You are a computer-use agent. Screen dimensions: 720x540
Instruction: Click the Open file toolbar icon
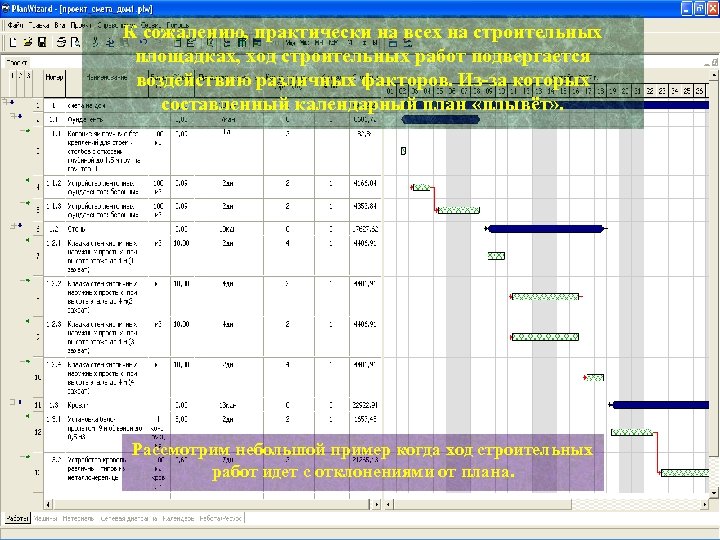point(28,42)
